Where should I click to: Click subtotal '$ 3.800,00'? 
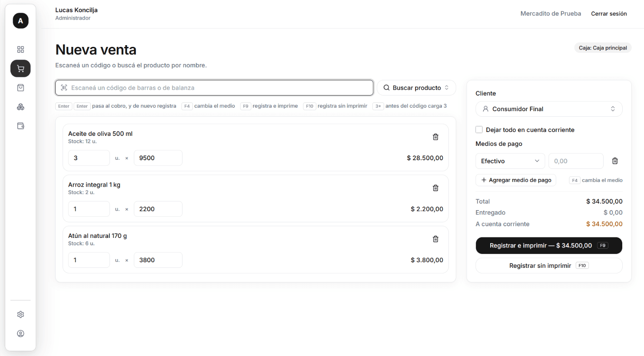pos(427,260)
